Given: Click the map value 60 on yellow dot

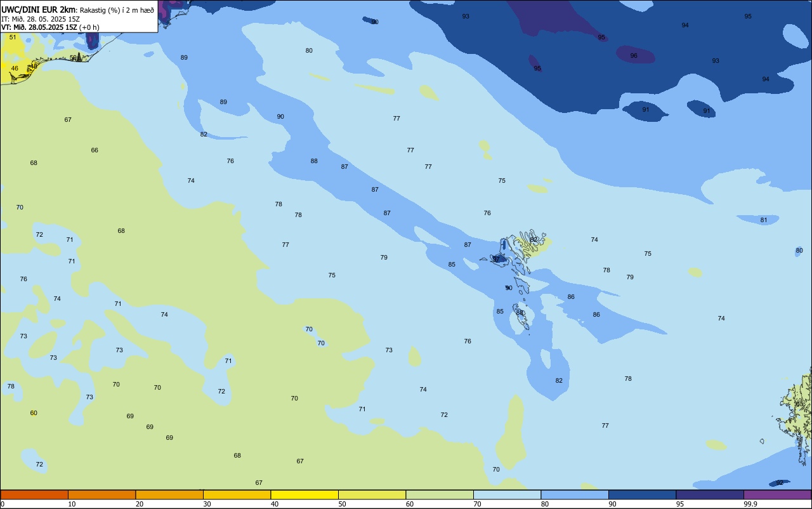Looking at the screenshot, I should point(34,413).
